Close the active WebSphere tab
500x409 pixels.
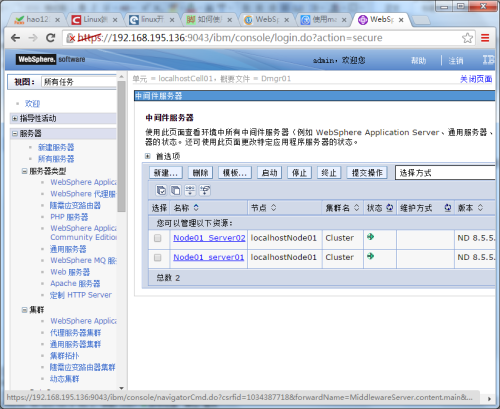tap(401, 20)
